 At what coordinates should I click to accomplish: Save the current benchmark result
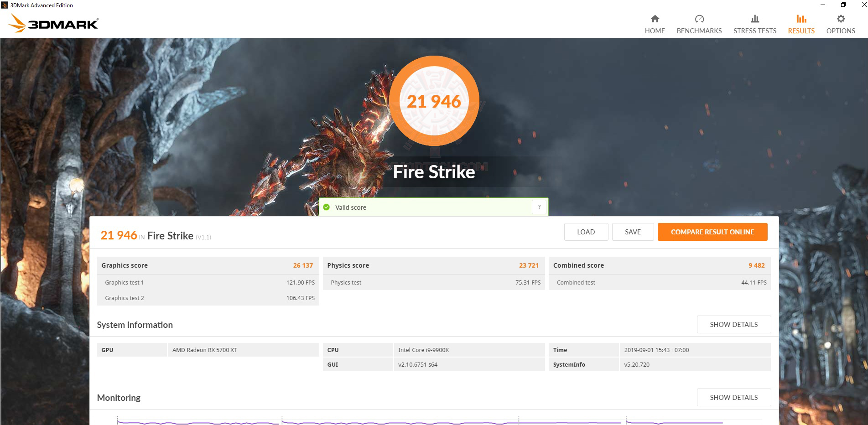pos(633,232)
